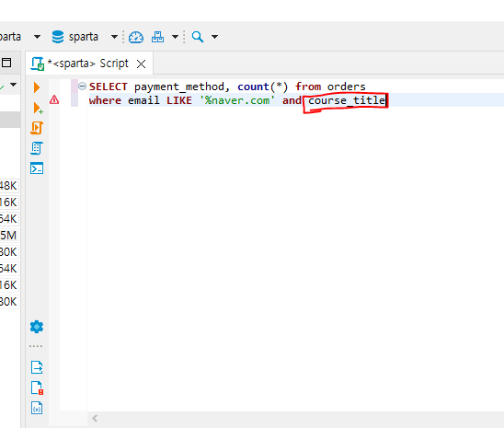The image size is (504, 428).
Task: Open the SQL console terminal icon
Action: 37,168
